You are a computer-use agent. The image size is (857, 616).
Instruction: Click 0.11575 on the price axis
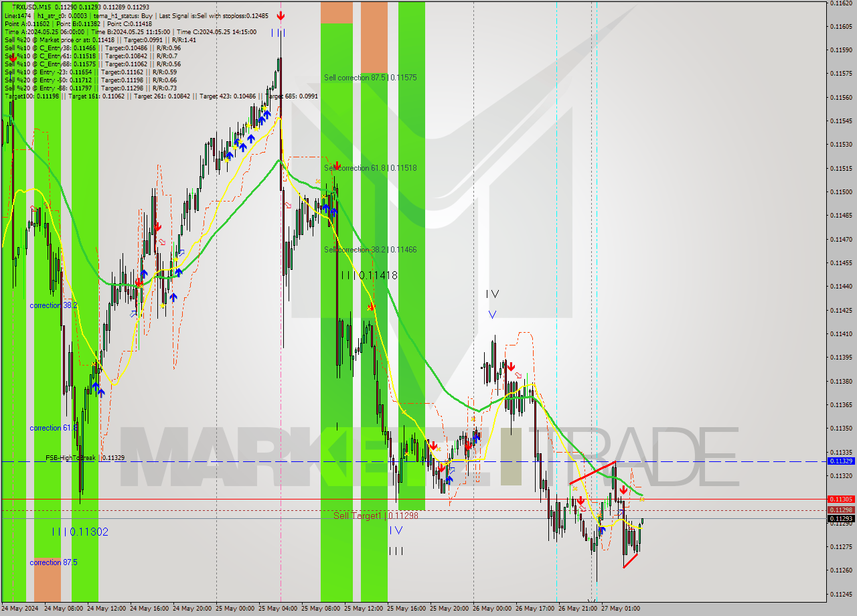[841, 74]
